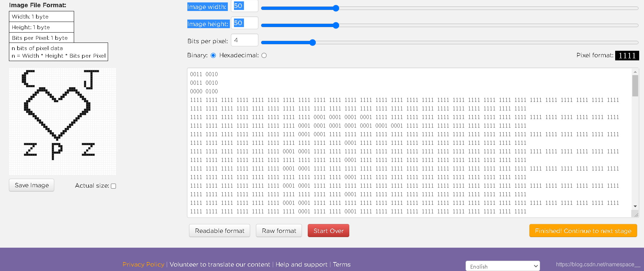Click the pixel heart image preview
The height and width of the screenshot is (271, 644).
tap(62, 121)
